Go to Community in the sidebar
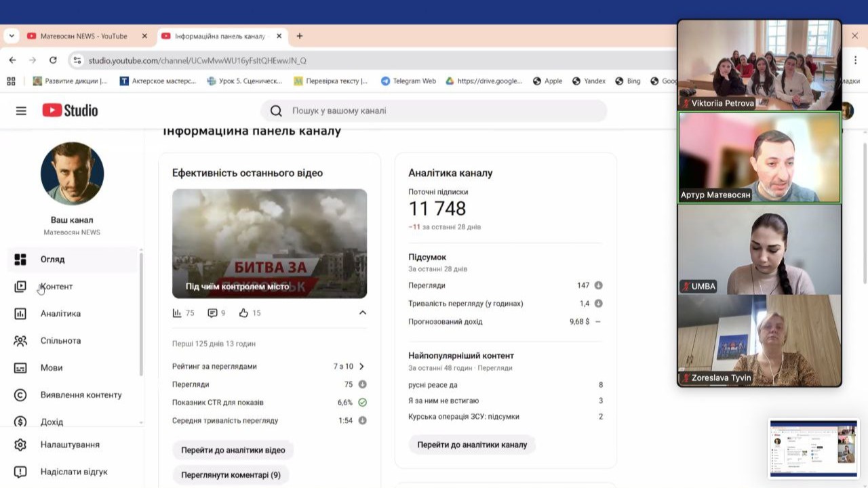868x488 pixels. (x=60, y=341)
